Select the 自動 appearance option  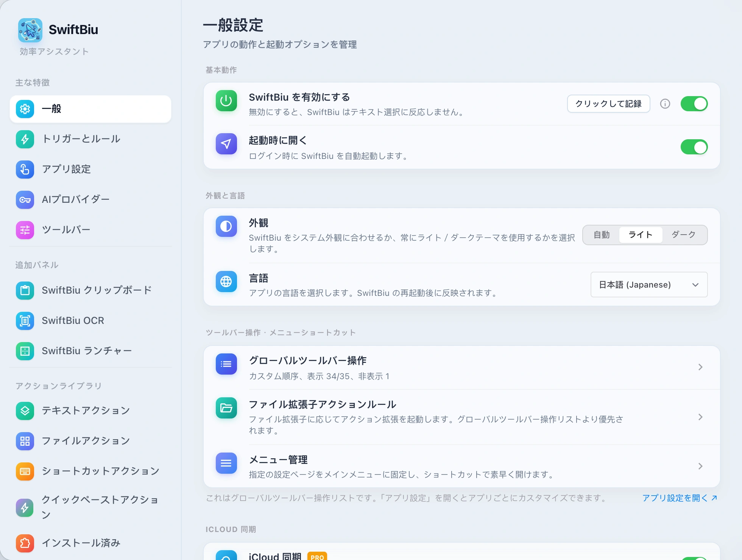[602, 235]
